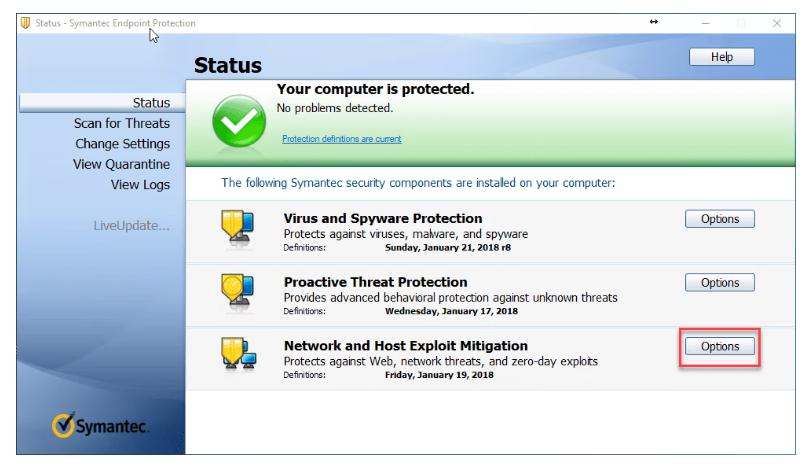Image resolution: width=804 pixels, height=473 pixels.
Task: Click the Help button
Action: pyautogui.click(x=718, y=59)
